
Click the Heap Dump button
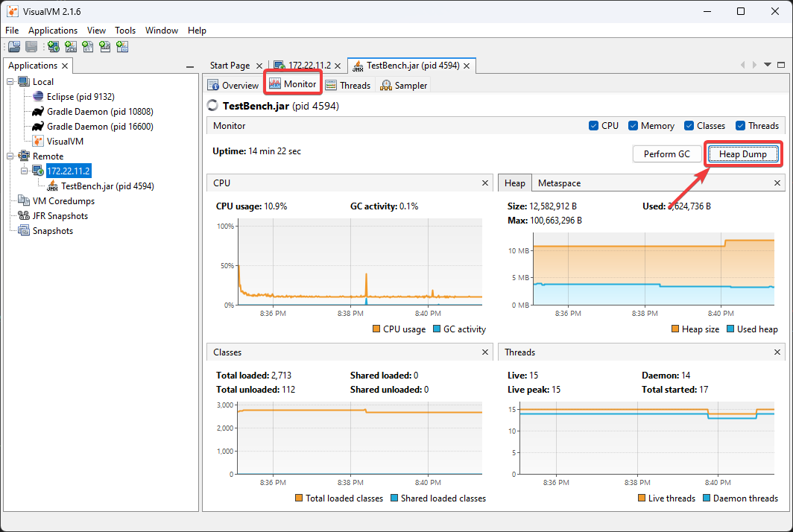pos(742,154)
